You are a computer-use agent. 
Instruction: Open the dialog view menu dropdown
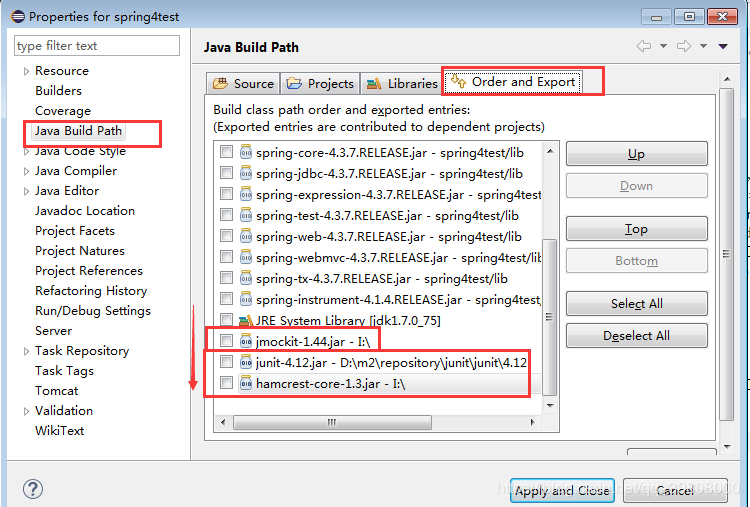(723, 46)
